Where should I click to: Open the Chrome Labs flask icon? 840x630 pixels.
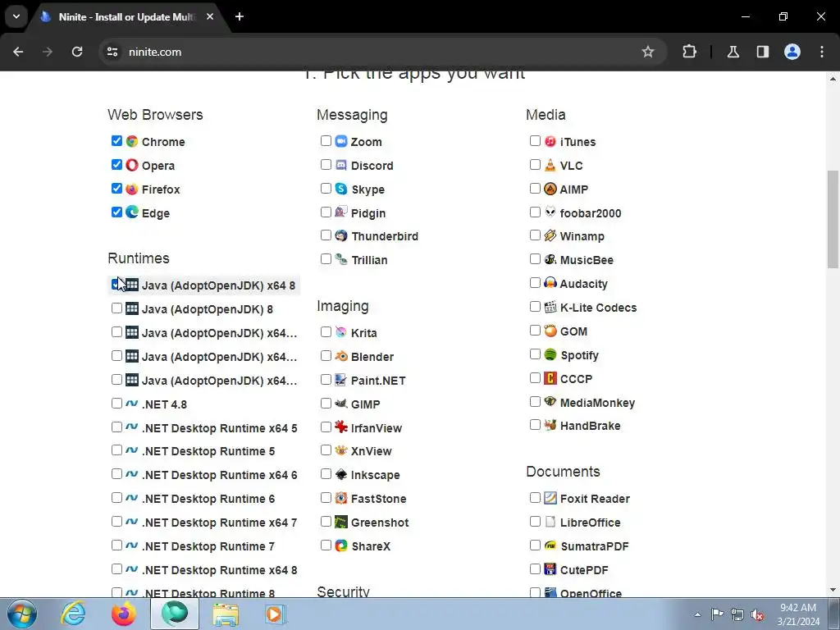(733, 52)
